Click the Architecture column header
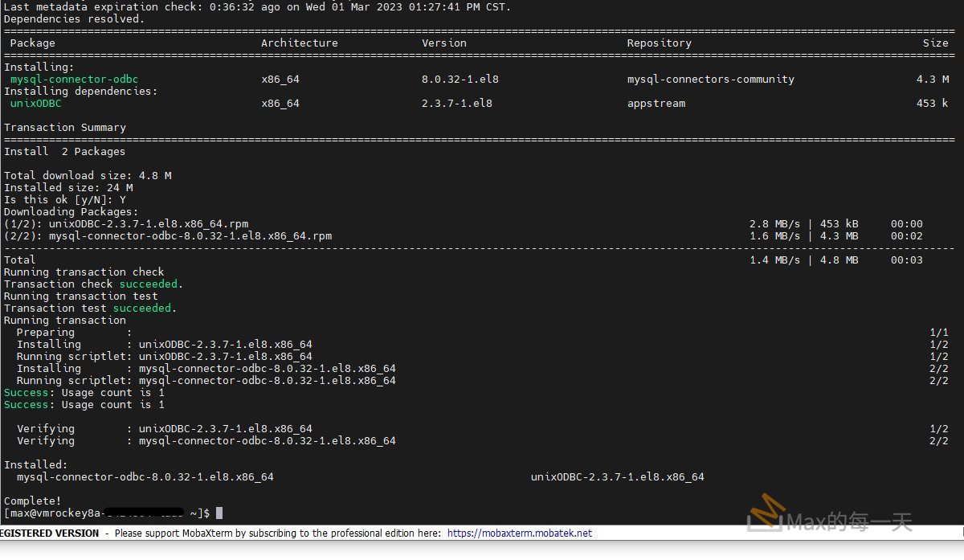The image size is (964, 560). pyautogui.click(x=299, y=43)
